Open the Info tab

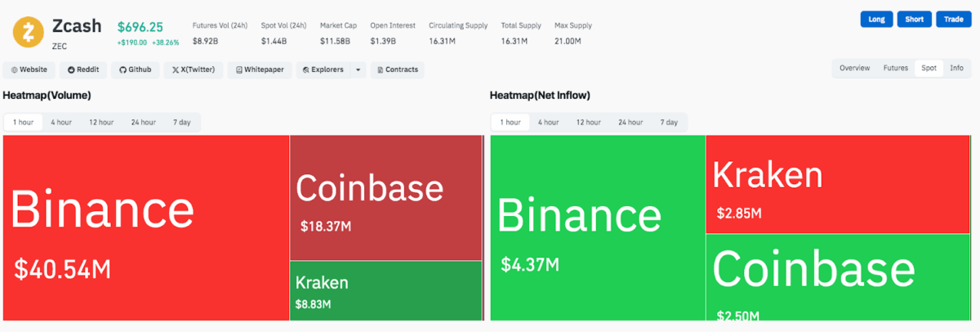[x=956, y=68]
